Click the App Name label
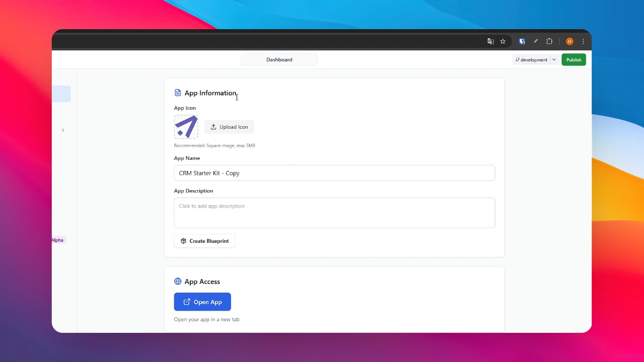Image resolution: width=644 pixels, height=362 pixels. (187, 158)
